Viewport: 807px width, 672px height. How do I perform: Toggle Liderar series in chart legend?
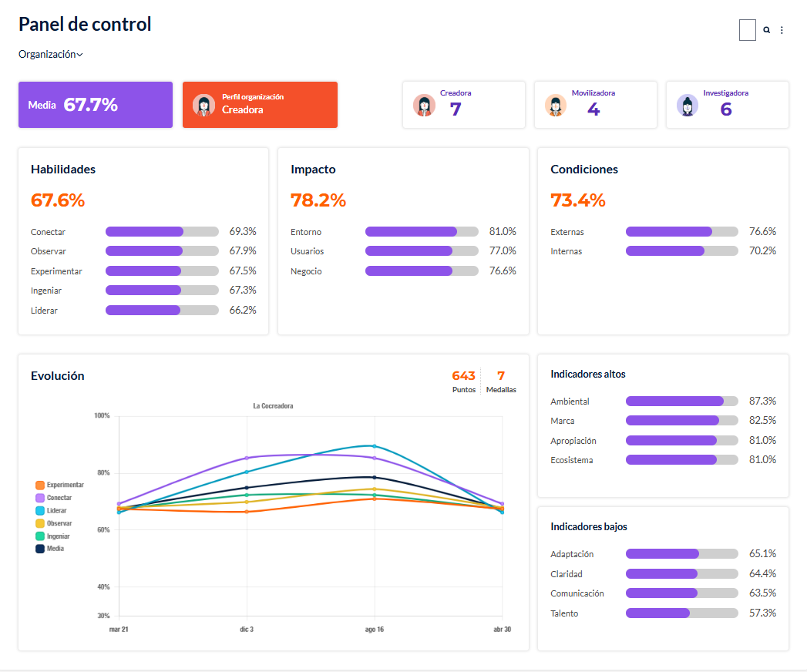tap(51, 510)
